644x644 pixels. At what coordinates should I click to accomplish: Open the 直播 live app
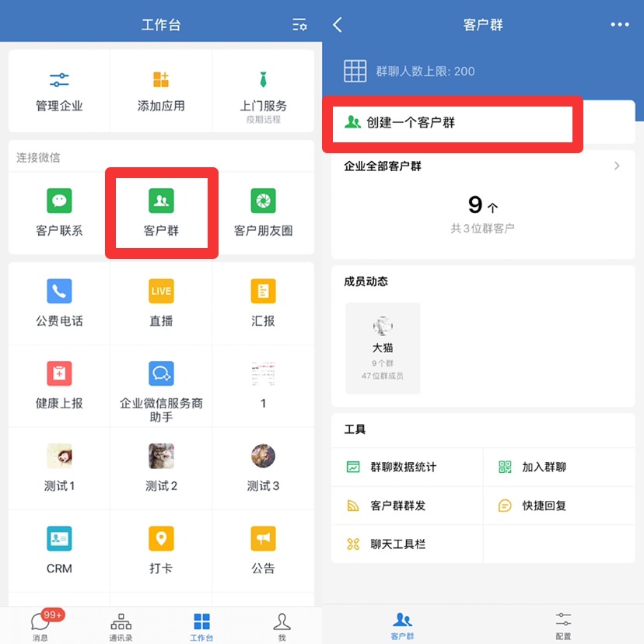161,292
